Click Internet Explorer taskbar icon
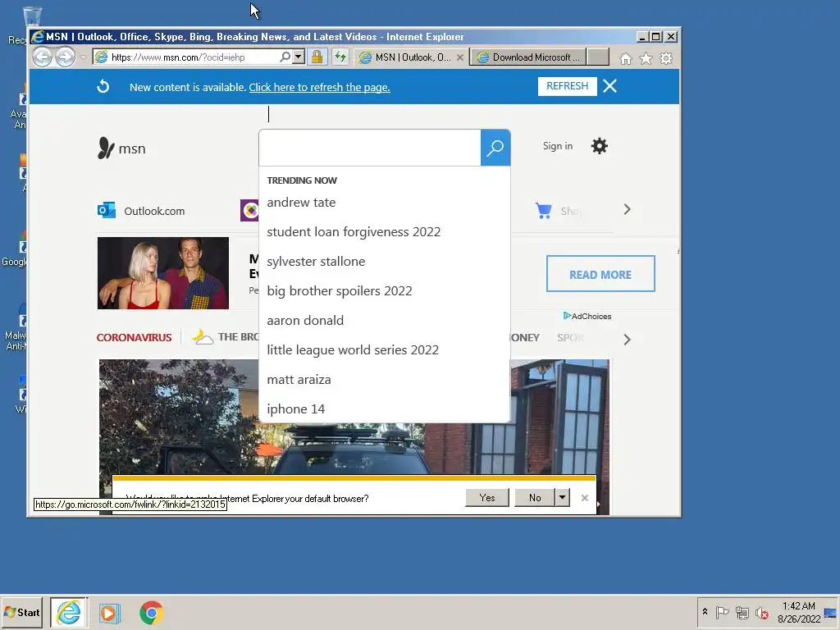Image resolution: width=840 pixels, height=630 pixels. pyautogui.click(x=69, y=612)
